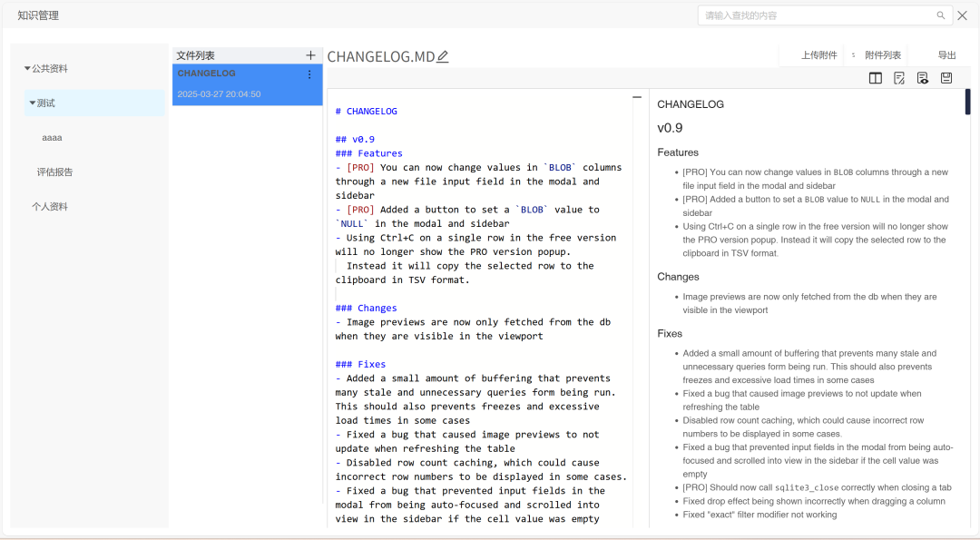This screenshot has height=540, width=980.
Task: Click the search magnifier icon
Action: coord(941,15)
